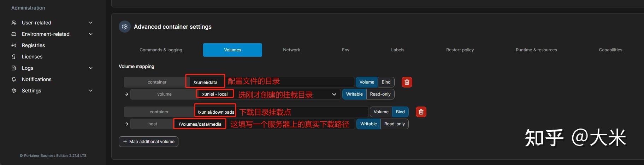Click the User-related people icon
The height and width of the screenshot is (165, 644).
pos(14,23)
